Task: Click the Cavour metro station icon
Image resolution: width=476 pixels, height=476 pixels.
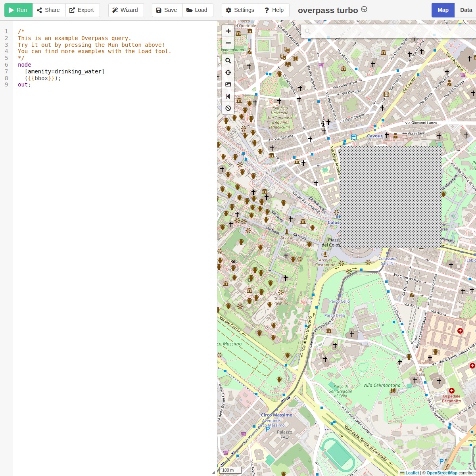Action: 353,137
